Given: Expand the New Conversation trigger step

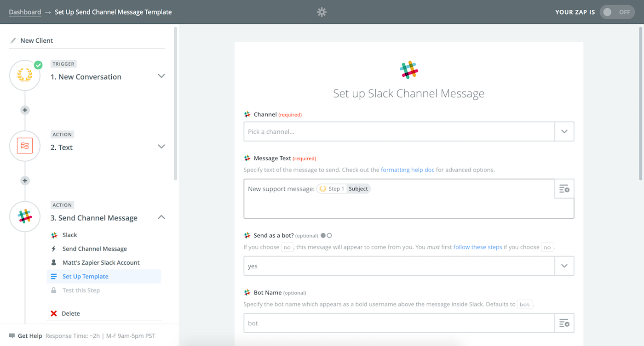Looking at the screenshot, I should tap(161, 76).
